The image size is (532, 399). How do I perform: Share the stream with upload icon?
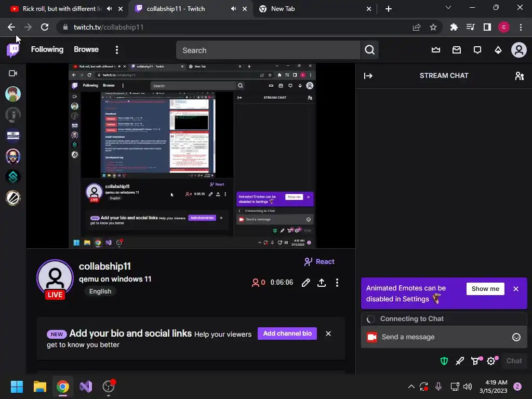tap(321, 283)
